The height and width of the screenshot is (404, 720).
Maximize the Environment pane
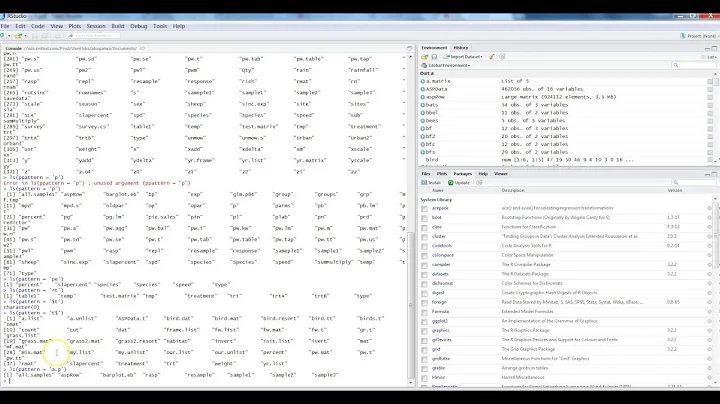pos(714,48)
